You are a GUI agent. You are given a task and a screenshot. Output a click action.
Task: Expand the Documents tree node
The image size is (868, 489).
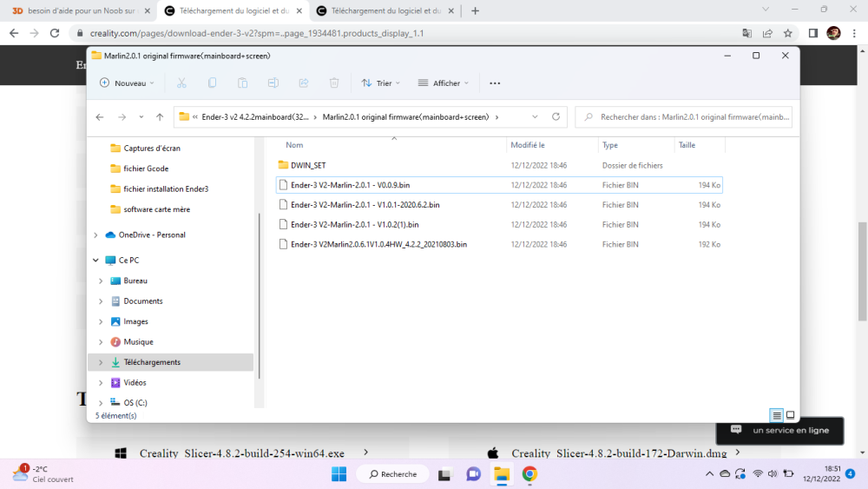pyautogui.click(x=101, y=301)
